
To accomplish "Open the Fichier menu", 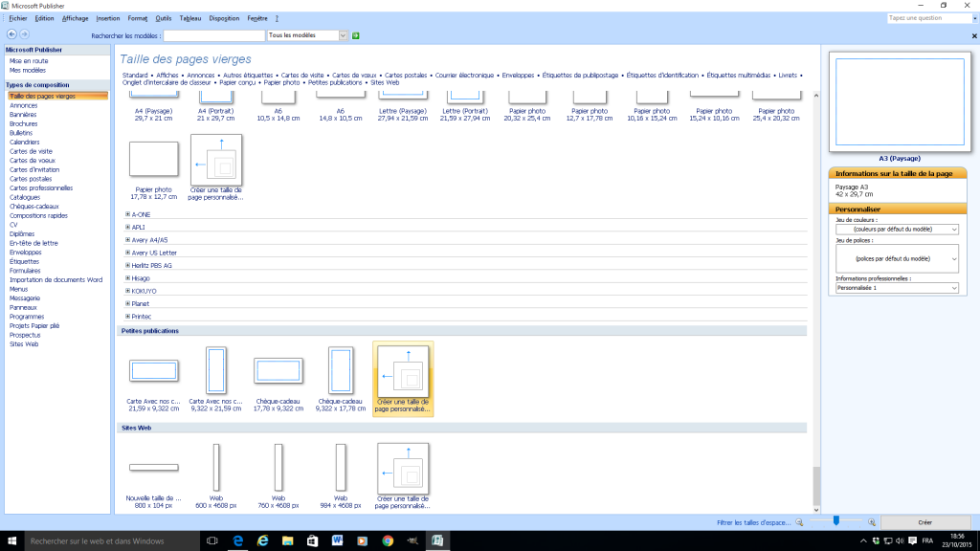I will point(18,19).
